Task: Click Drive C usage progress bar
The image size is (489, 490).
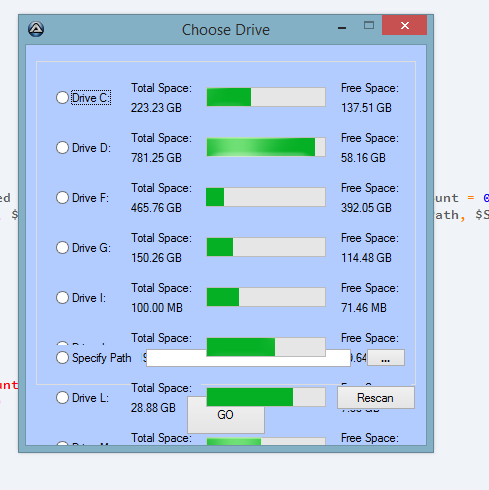Action: (266, 97)
